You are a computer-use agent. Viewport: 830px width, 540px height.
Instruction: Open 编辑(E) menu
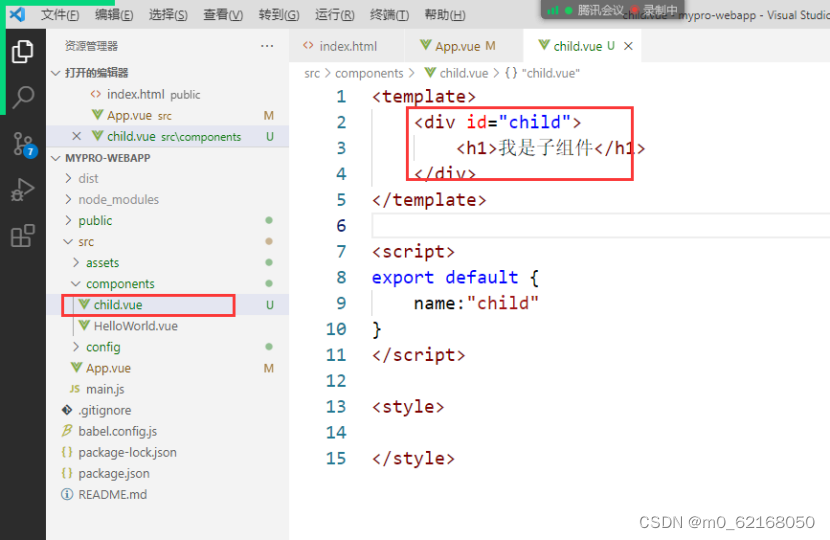114,14
